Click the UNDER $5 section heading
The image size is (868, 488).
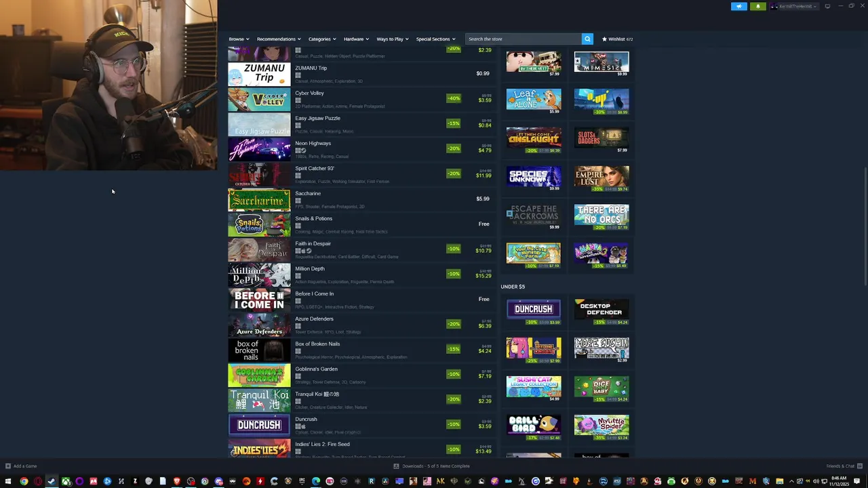513,287
